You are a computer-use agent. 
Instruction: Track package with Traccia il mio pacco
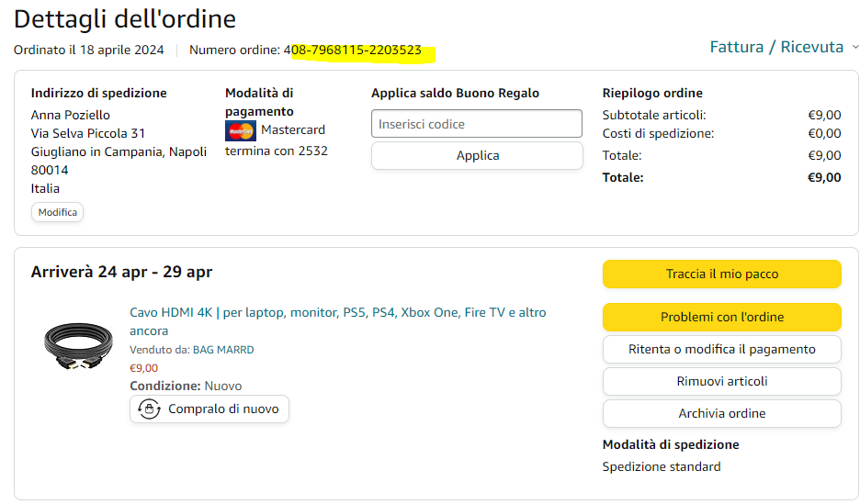(721, 274)
